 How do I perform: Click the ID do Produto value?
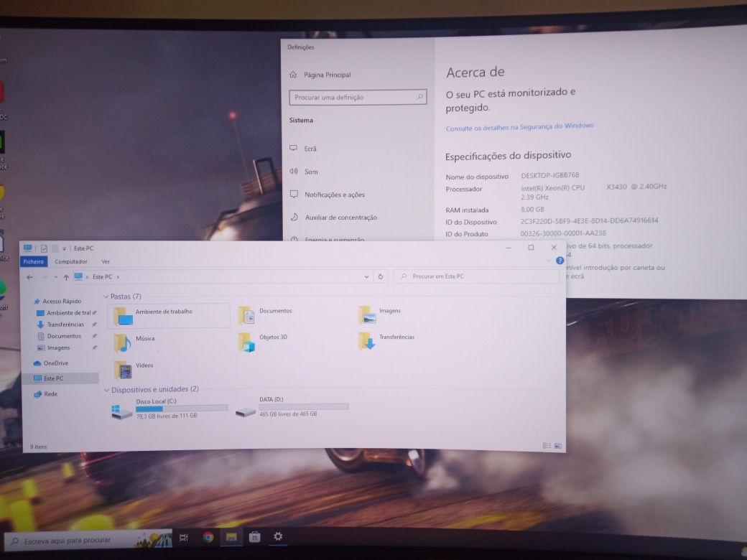563,233
